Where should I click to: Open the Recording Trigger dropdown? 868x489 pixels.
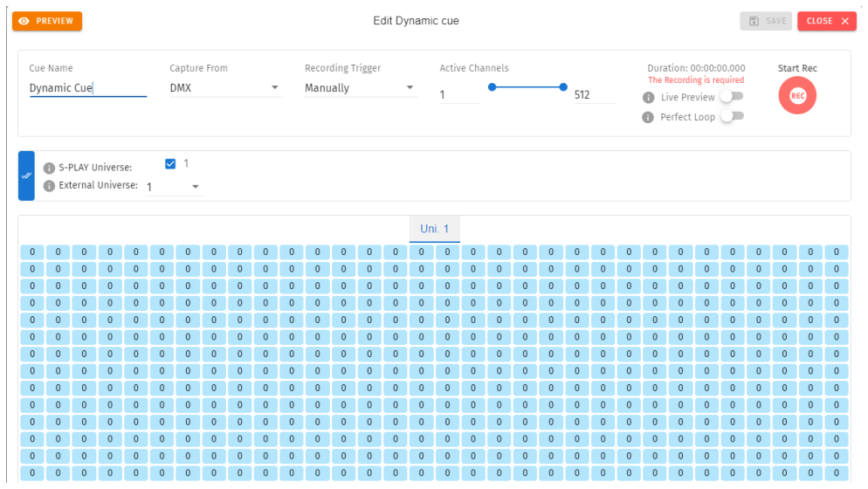[361, 88]
